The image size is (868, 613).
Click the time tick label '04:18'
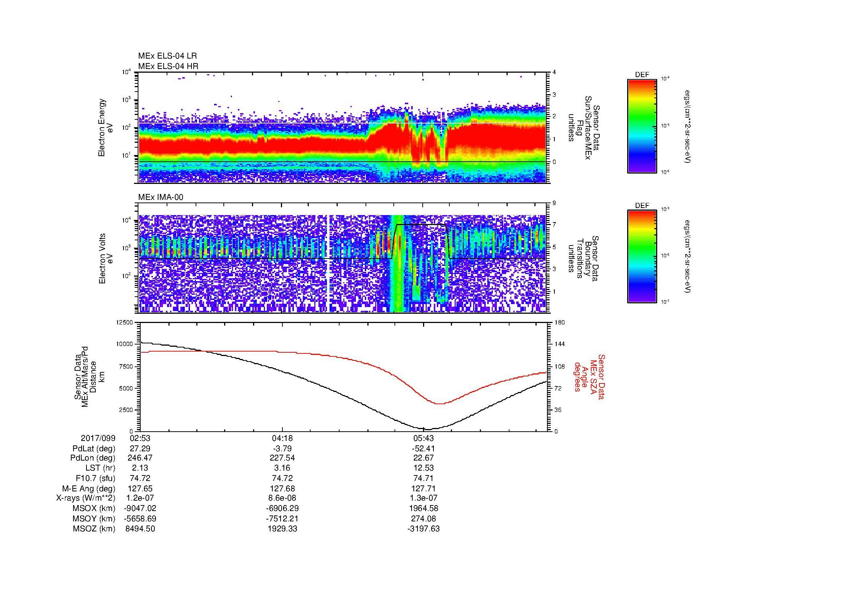coord(282,438)
